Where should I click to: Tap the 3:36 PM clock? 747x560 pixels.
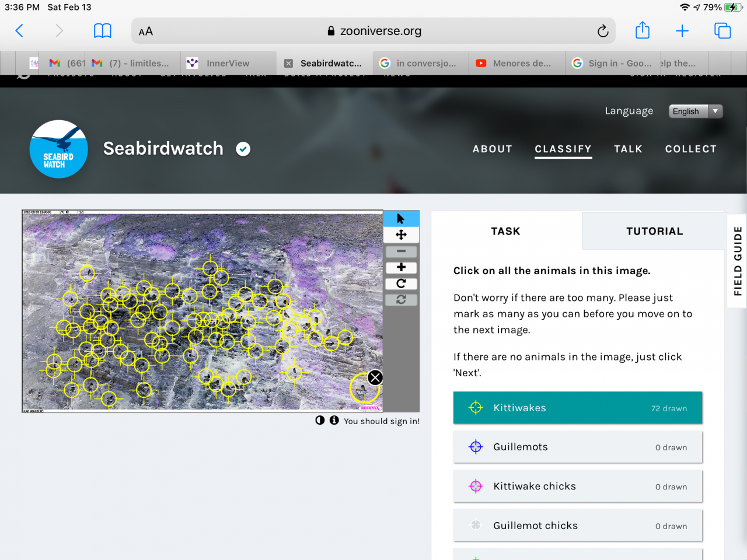tap(22, 7)
